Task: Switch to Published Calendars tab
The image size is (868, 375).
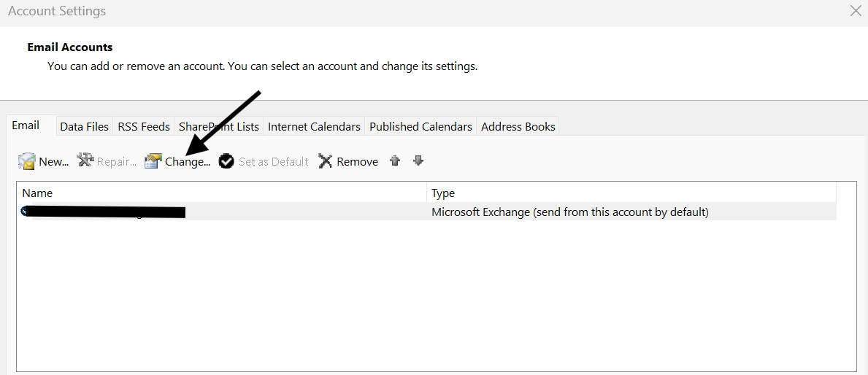Action: coord(420,127)
